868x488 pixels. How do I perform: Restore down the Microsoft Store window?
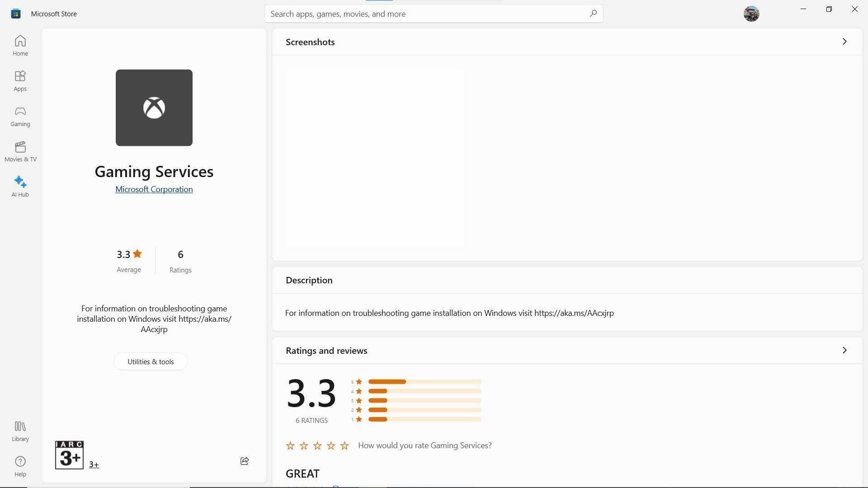pos(829,9)
